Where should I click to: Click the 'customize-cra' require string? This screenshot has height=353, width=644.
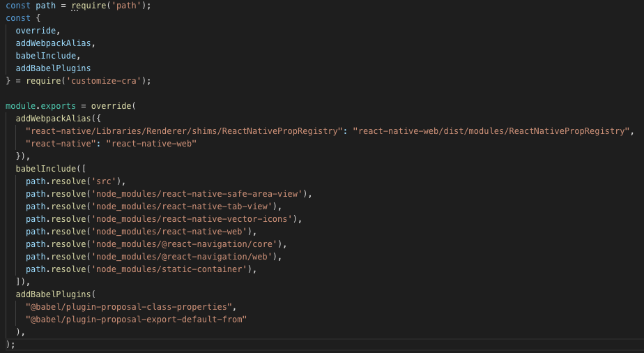[104, 81]
